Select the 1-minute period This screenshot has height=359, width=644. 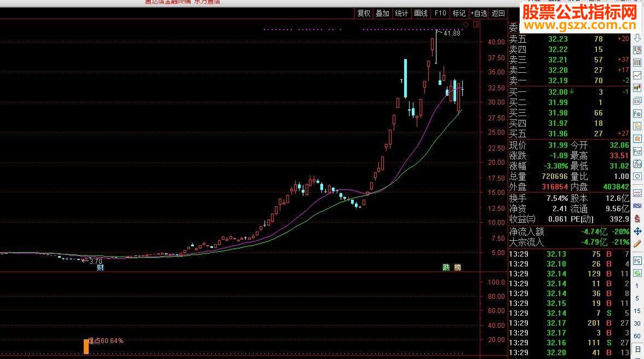click(x=637, y=286)
